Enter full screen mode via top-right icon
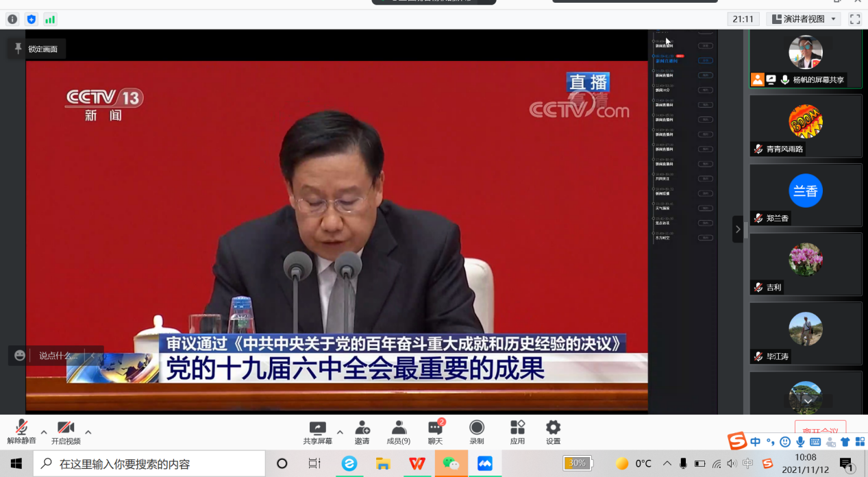The height and width of the screenshot is (477, 868). (854, 19)
